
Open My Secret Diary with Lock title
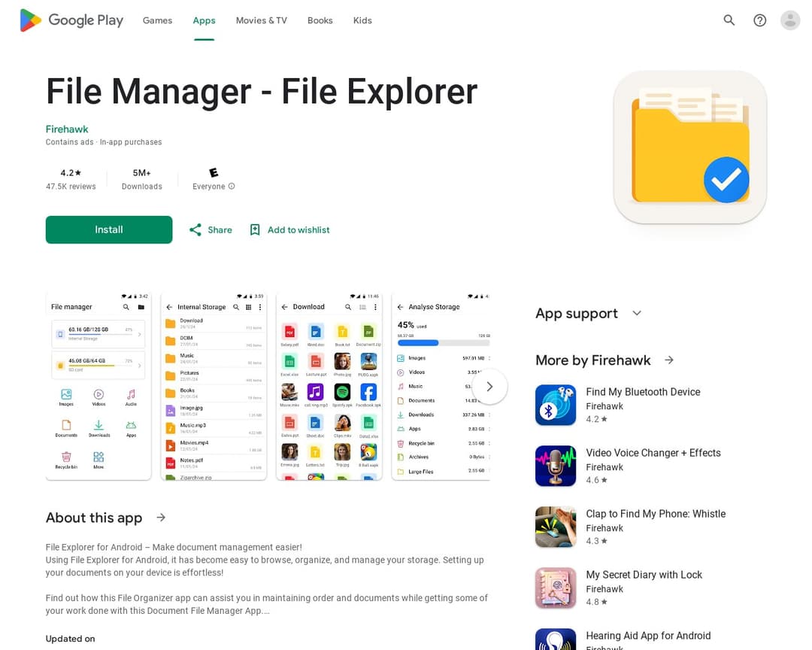pyautogui.click(x=644, y=574)
